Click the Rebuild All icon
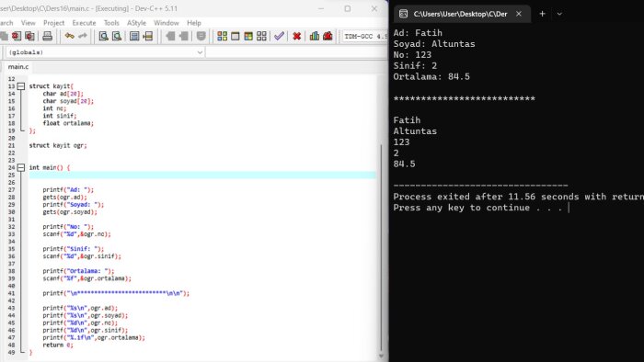This screenshot has width=644, height=362. click(261, 36)
